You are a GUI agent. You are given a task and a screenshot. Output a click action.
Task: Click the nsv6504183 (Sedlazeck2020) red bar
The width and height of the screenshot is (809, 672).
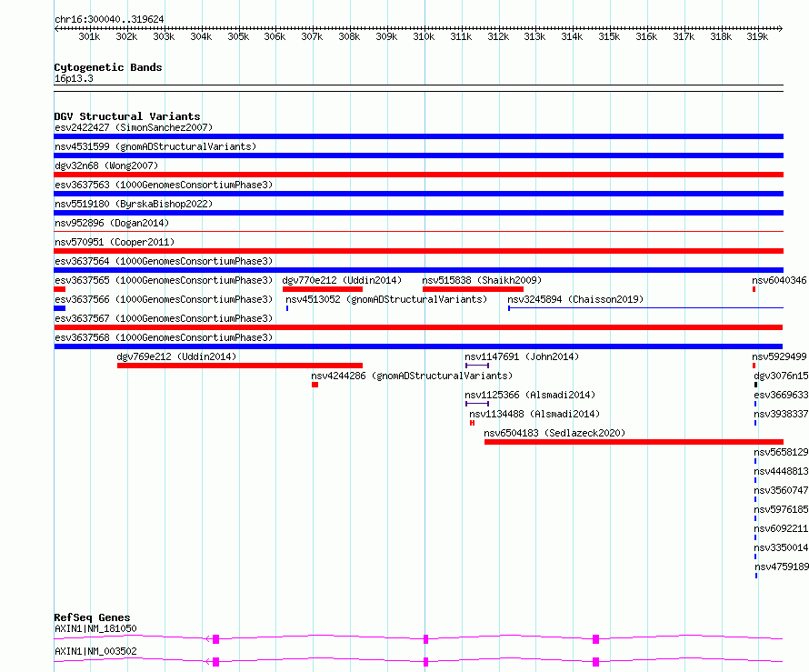pos(633,442)
